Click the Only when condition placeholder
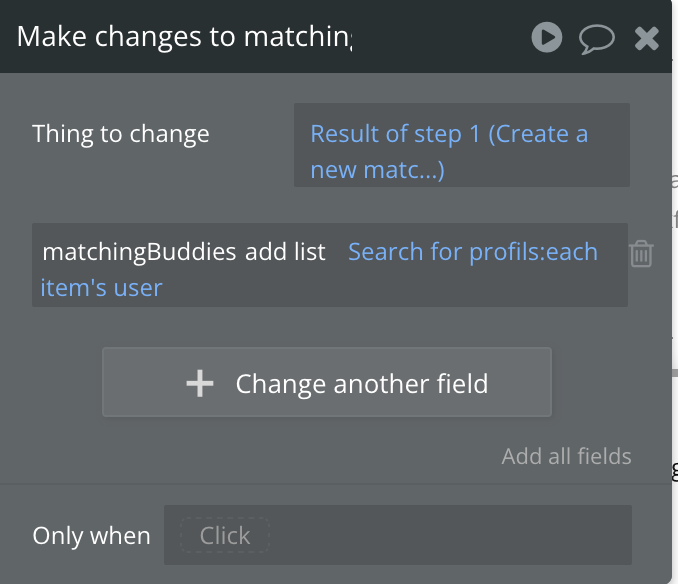678x584 pixels. coord(225,536)
